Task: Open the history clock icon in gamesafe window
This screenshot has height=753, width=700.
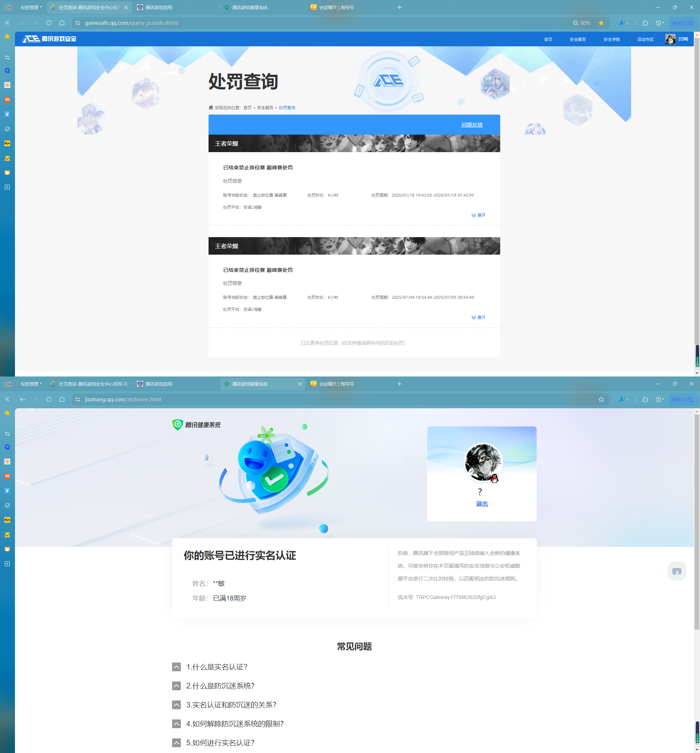Action: 660,23
